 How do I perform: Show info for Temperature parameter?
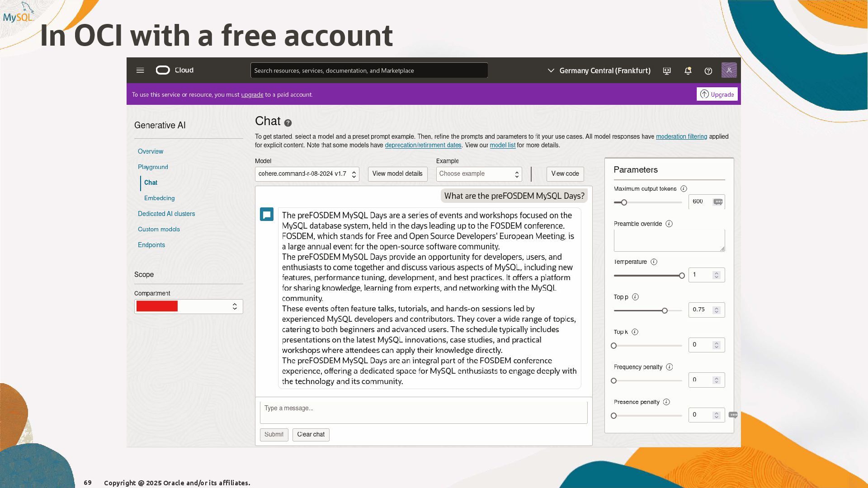tap(654, 262)
